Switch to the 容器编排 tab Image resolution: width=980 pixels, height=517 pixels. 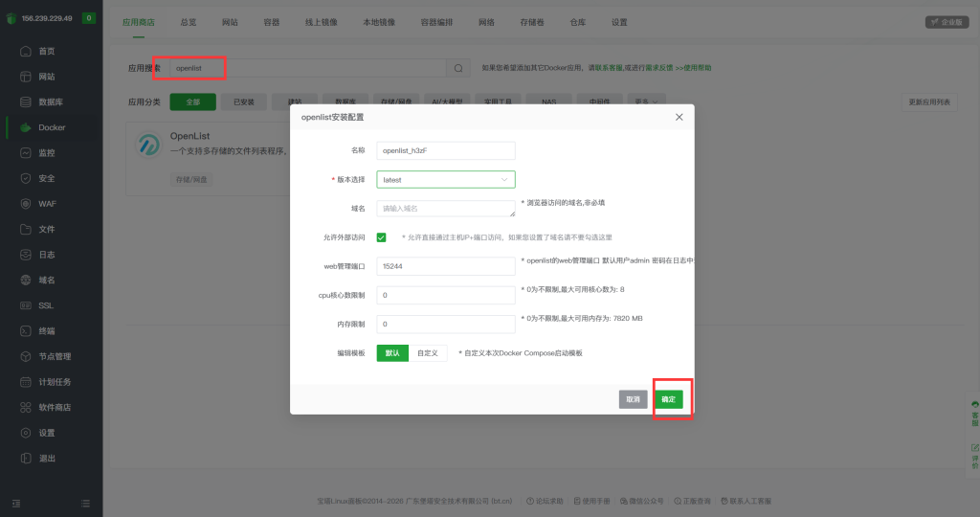coord(436,22)
